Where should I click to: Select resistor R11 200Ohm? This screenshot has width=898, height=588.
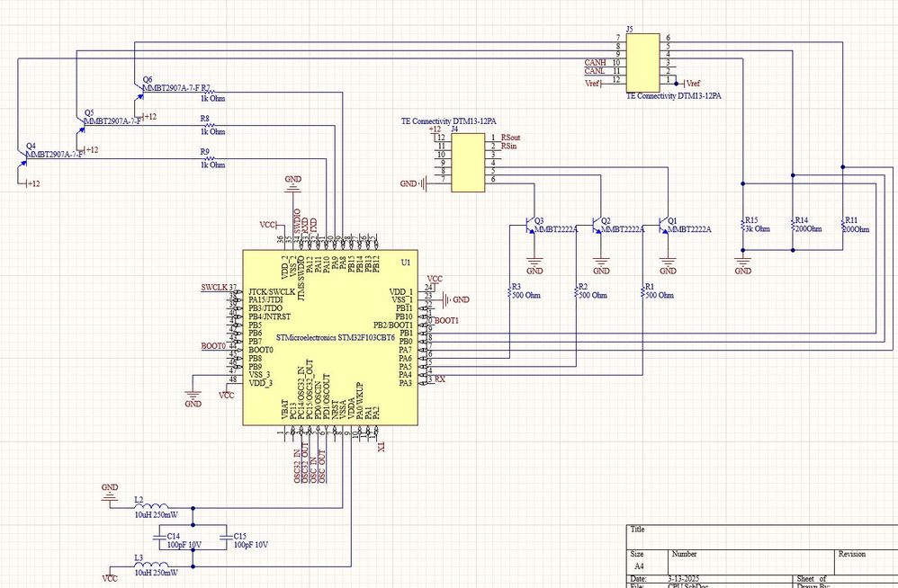pos(843,226)
